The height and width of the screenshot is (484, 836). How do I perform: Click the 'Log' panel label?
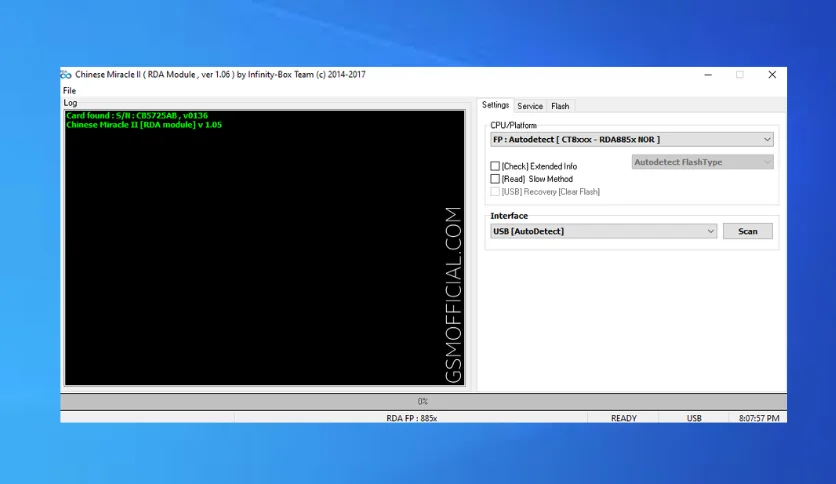(x=70, y=103)
